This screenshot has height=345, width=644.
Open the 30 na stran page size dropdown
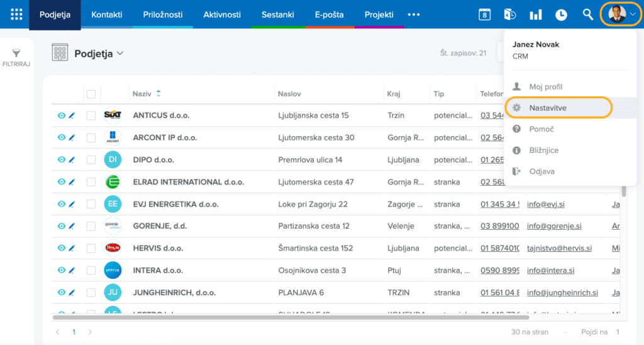[541, 332]
